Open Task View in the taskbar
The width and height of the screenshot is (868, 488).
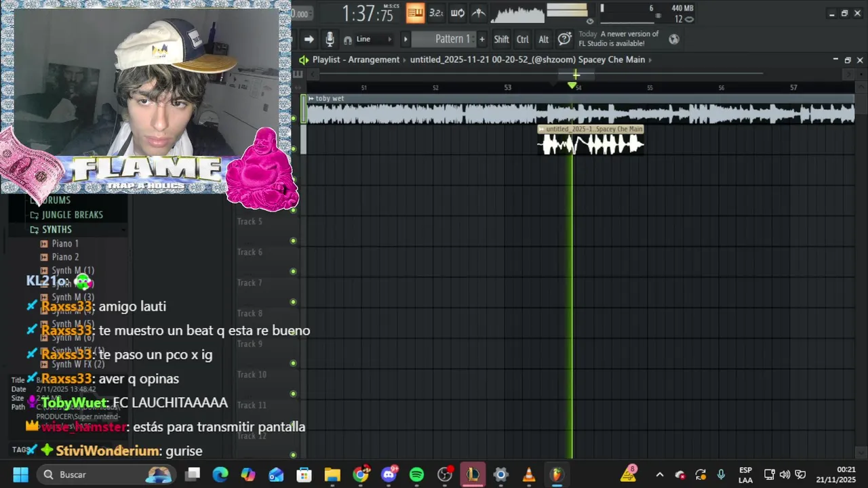coord(193,474)
